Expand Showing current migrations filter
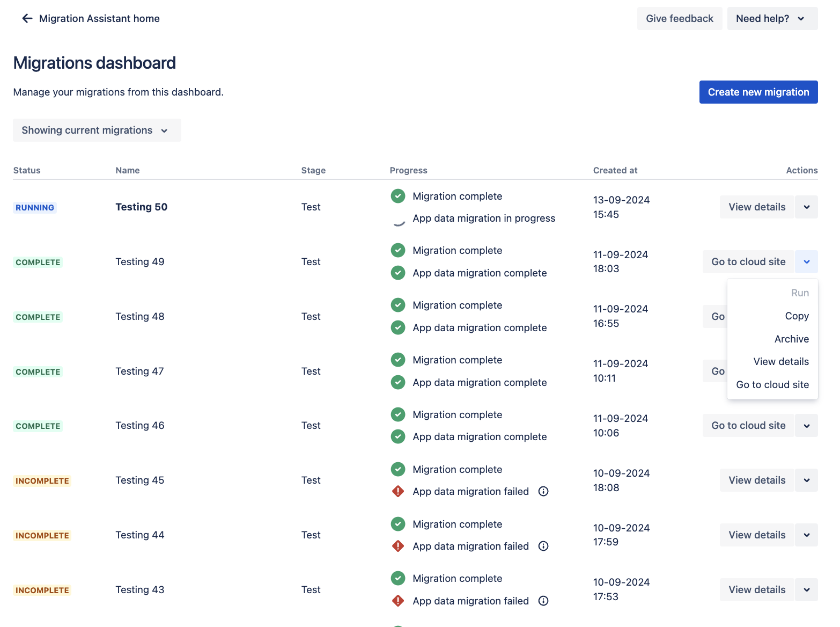Viewport: 840px width, 627px height. pos(97,130)
